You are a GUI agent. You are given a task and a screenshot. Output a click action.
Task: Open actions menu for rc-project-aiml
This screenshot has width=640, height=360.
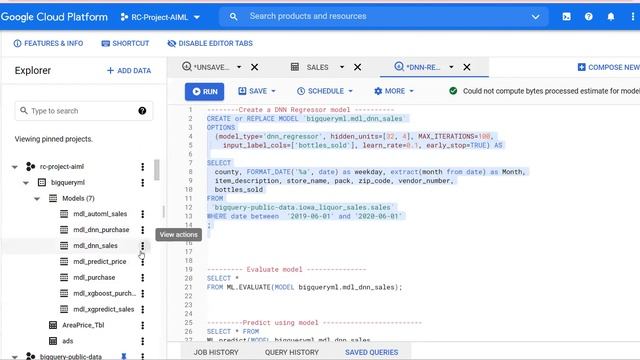(142, 167)
